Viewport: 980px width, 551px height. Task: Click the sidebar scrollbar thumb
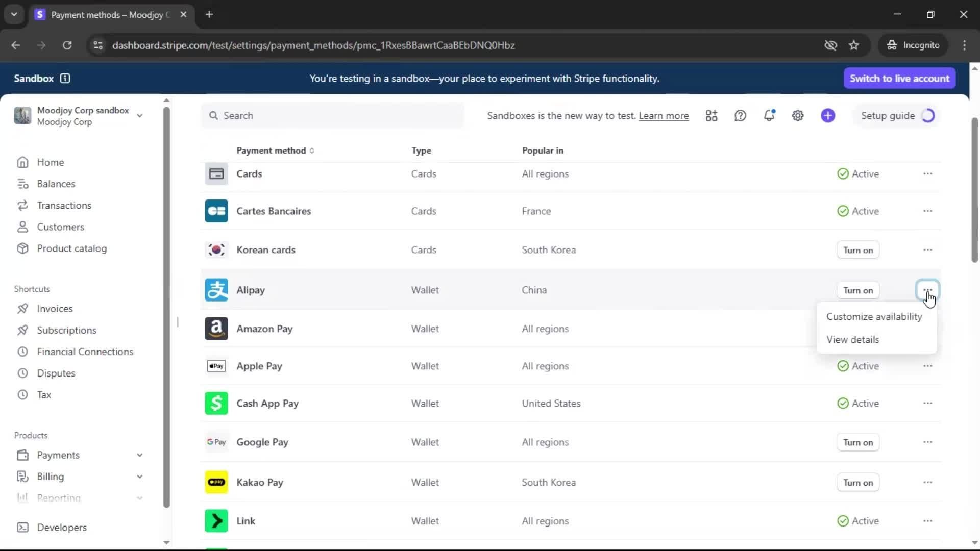pyautogui.click(x=166, y=306)
